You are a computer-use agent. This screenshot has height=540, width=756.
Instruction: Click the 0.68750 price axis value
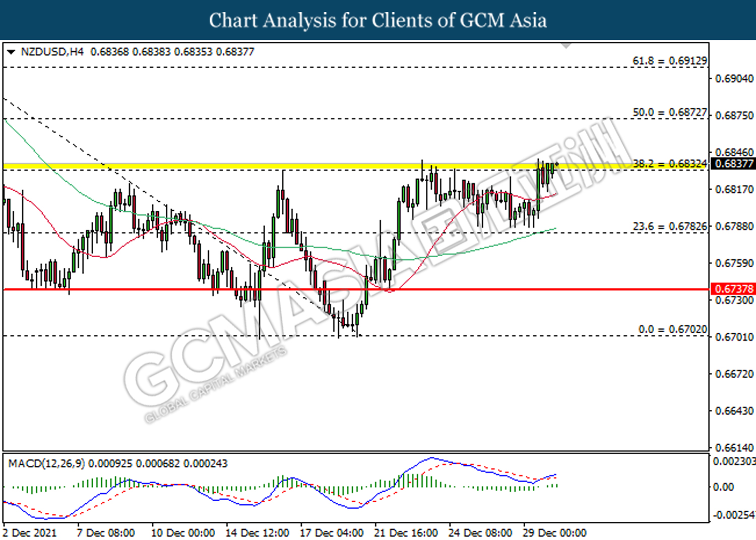(x=735, y=115)
